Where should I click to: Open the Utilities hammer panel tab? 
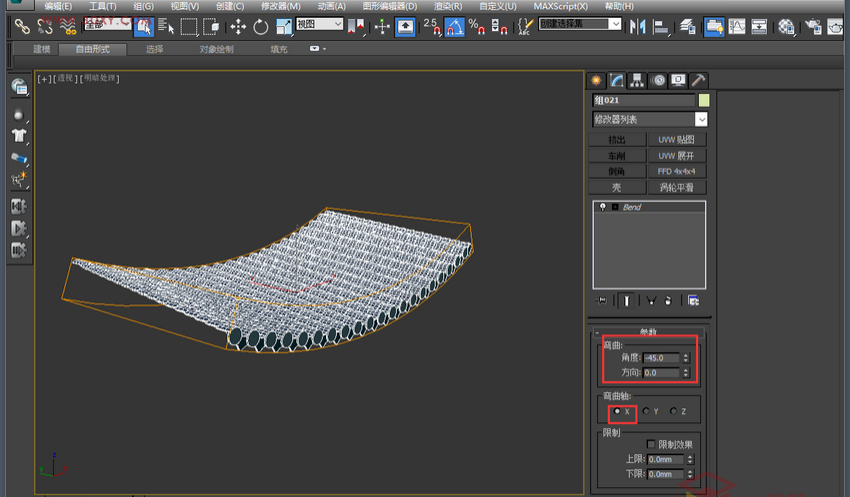[699, 80]
